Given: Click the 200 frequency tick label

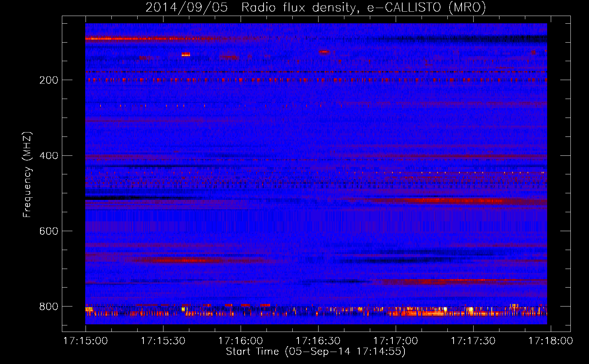Looking at the screenshot, I should click(x=49, y=80).
